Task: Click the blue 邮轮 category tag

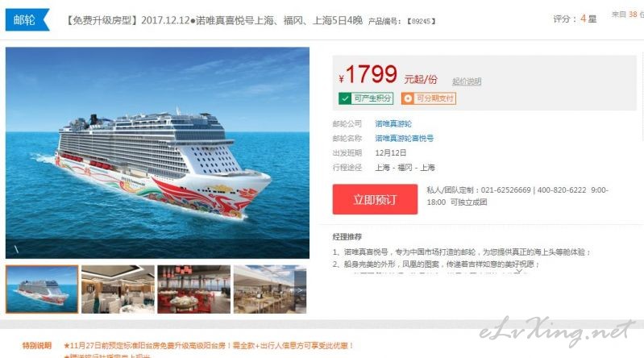Action: pos(27,19)
